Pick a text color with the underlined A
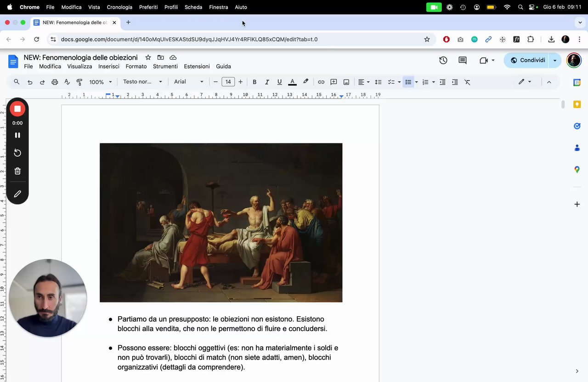This screenshot has height=382, width=588. pos(292,82)
